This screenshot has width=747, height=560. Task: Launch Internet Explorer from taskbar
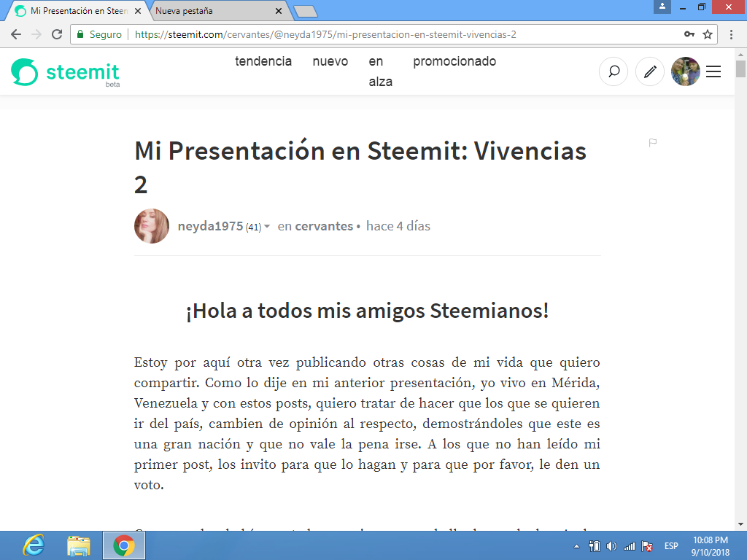click(x=34, y=545)
